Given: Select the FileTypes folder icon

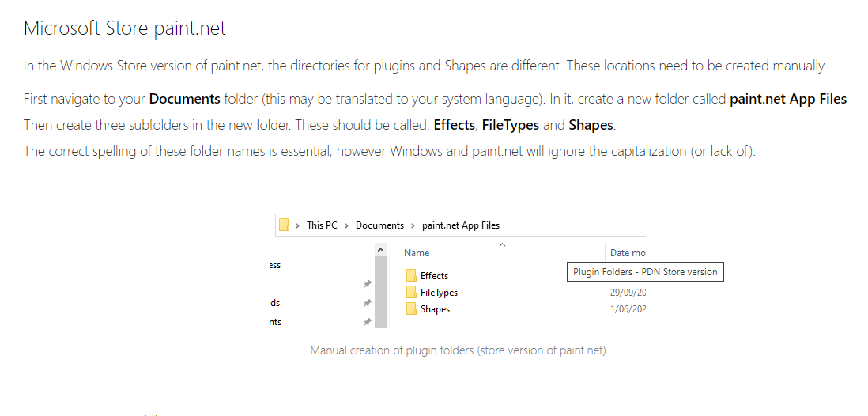Looking at the screenshot, I should [x=411, y=292].
